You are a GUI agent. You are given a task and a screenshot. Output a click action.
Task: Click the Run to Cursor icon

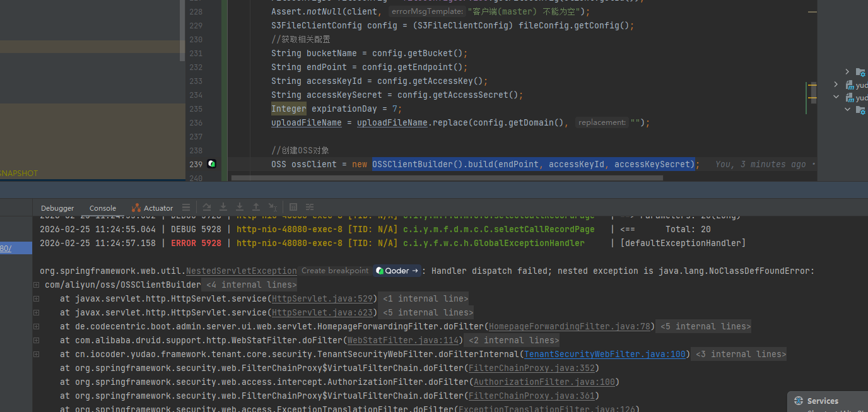click(x=273, y=208)
